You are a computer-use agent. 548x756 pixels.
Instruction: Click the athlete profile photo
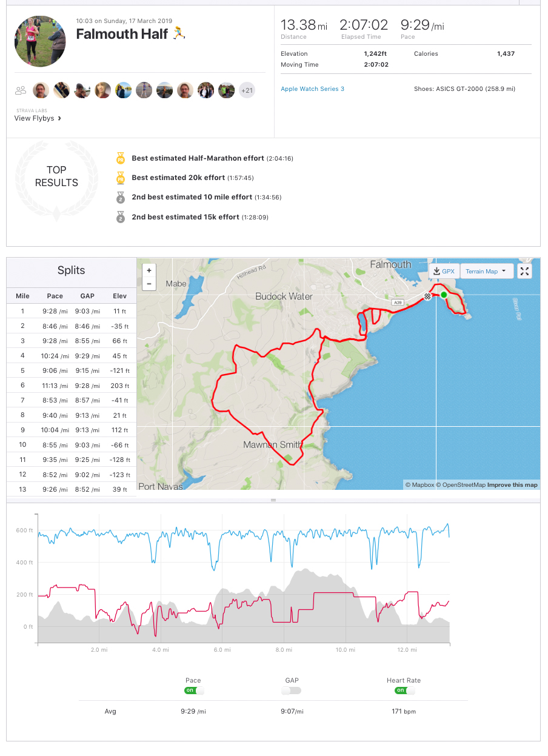point(40,41)
